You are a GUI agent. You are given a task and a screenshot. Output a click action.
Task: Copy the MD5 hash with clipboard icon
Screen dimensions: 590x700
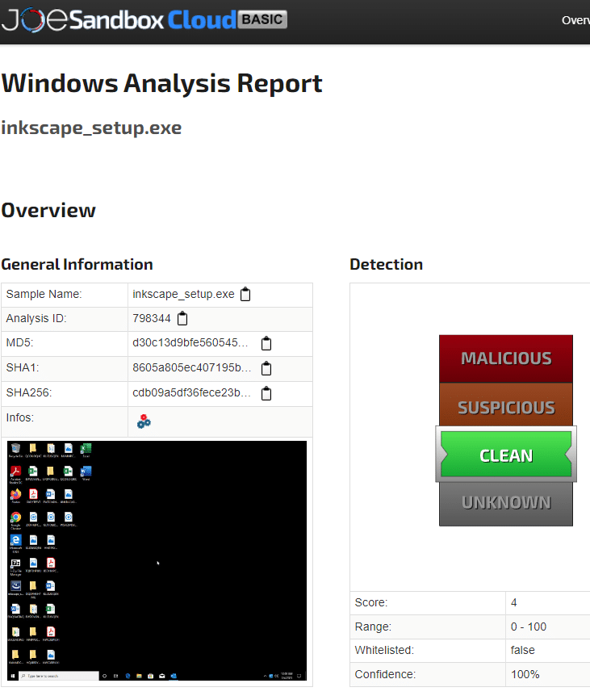coord(266,343)
